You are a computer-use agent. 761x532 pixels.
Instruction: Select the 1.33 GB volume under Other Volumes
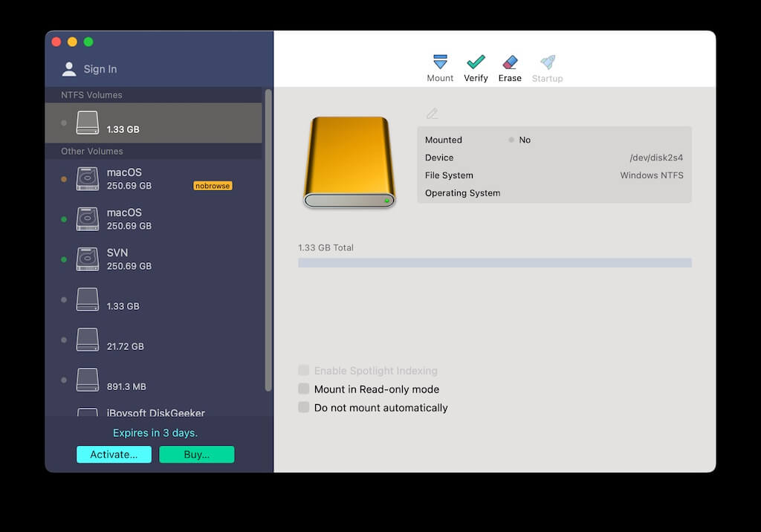[x=154, y=299]
